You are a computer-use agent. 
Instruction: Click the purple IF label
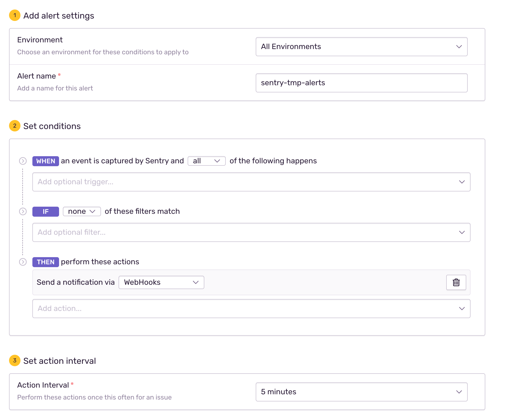click(x=45, y=211)
